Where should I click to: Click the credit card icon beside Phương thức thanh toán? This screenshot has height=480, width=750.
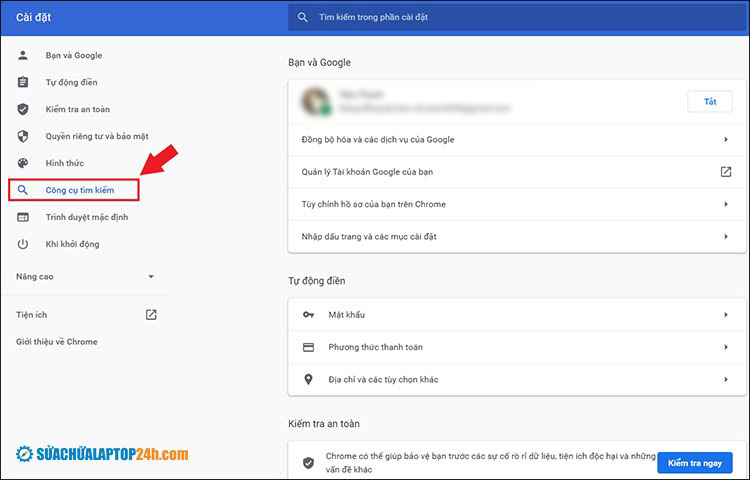tap(309, 347)
